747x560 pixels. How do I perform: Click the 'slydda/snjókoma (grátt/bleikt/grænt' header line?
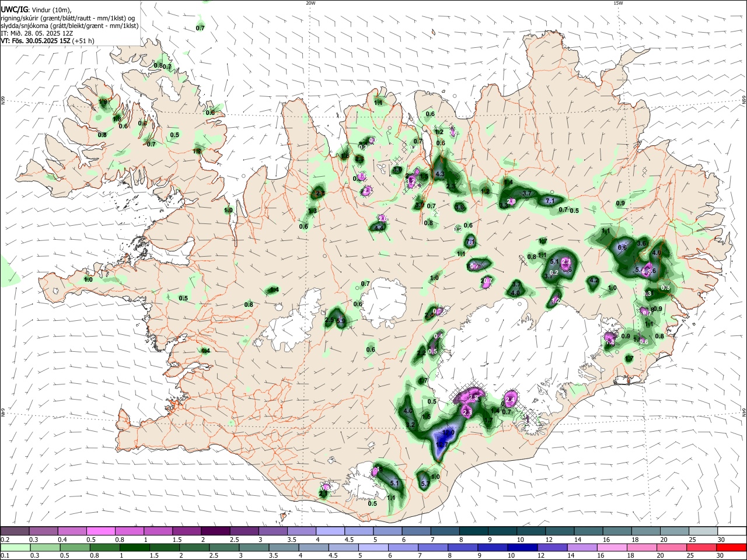69,26
